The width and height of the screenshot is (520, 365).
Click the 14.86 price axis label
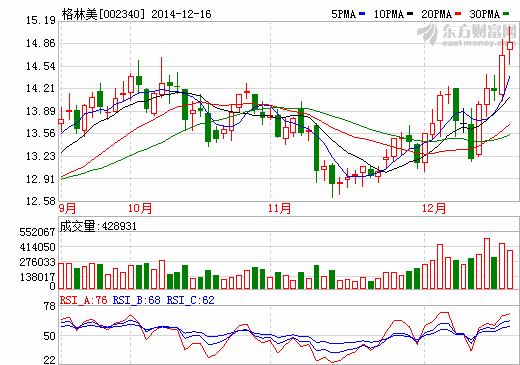pyautogui.click(x=41, y=43)
